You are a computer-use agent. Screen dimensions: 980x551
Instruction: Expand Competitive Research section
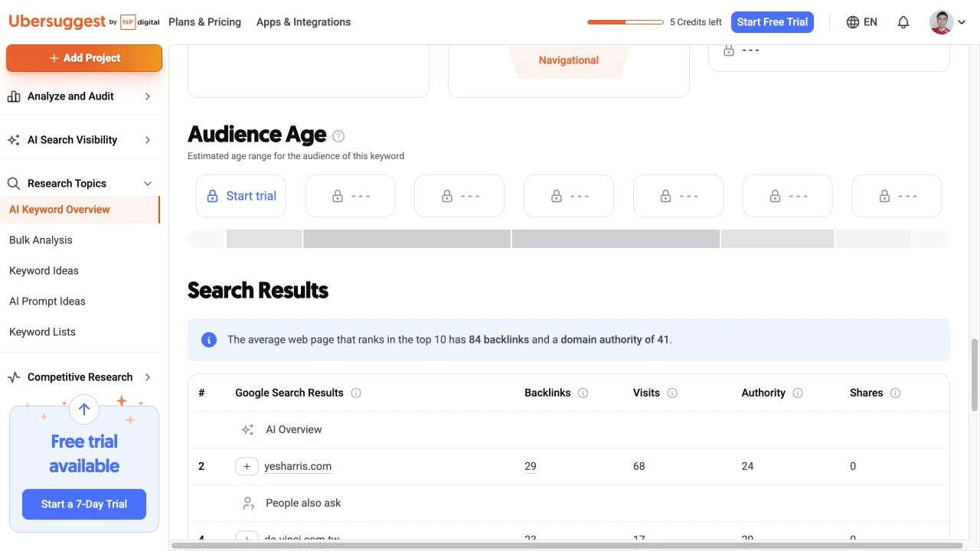click(x=148, y=377)
